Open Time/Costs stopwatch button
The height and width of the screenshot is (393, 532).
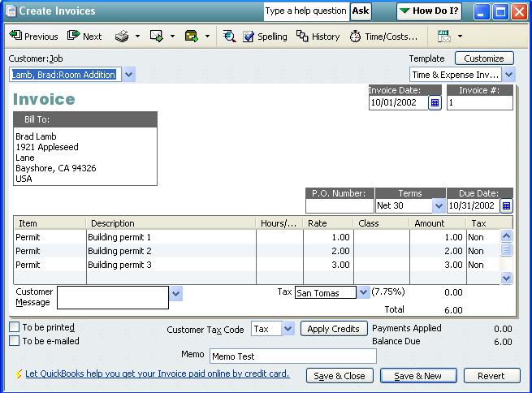tap(383, 37)
